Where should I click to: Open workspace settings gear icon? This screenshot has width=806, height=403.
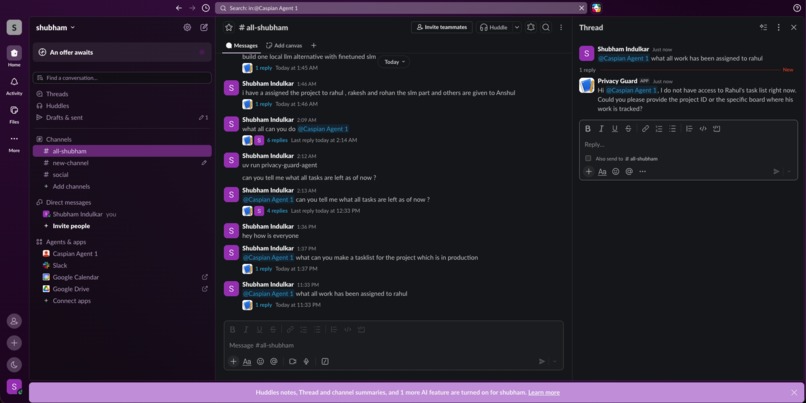pyautogui.click(x=187, y=27)
